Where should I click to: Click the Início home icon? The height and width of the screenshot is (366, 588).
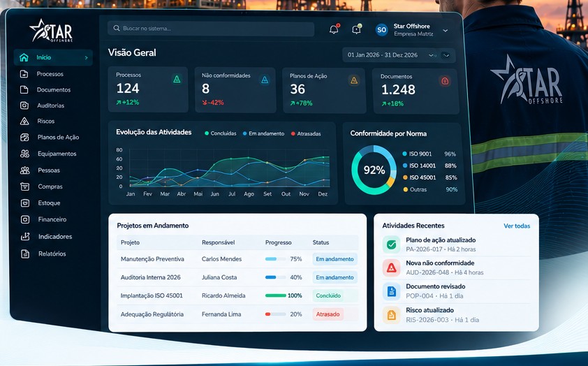click(x=24, y=57)
